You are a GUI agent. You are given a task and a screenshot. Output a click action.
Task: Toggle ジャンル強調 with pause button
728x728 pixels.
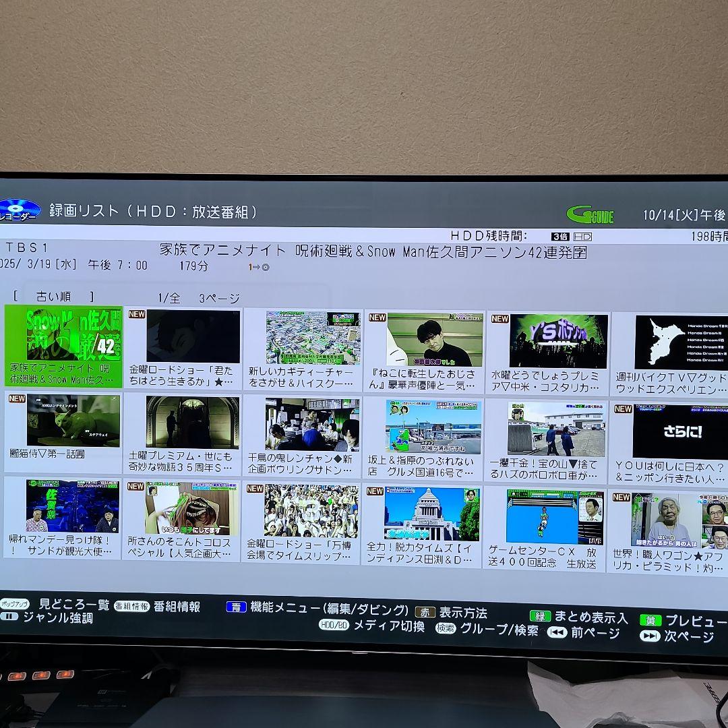[x=9, y=616]
